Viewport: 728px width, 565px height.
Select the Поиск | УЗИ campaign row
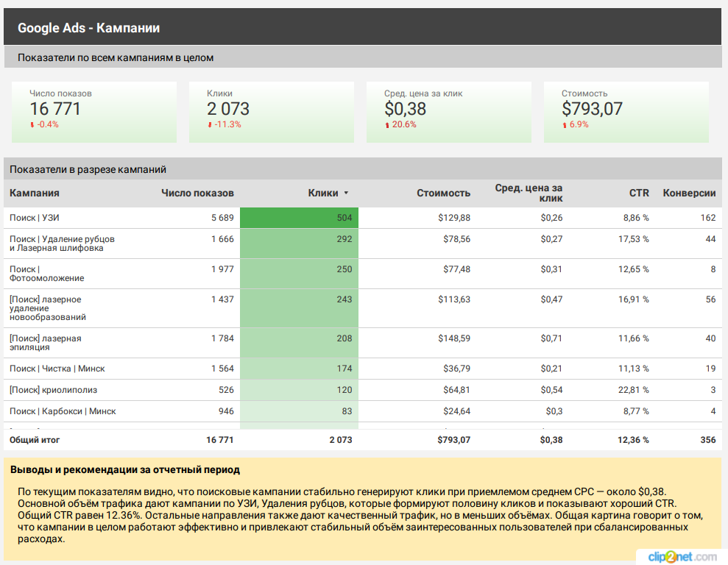pos(35,218)
